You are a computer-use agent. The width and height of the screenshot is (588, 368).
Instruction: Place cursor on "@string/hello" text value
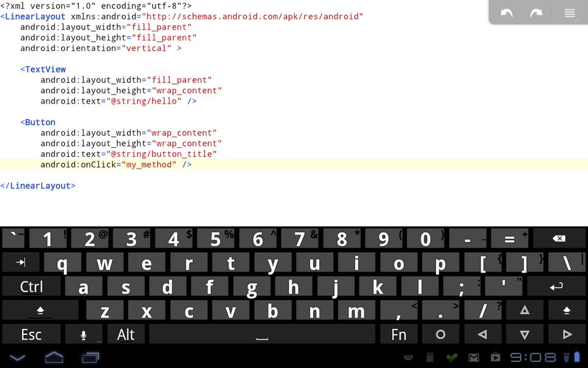[144, 101]
